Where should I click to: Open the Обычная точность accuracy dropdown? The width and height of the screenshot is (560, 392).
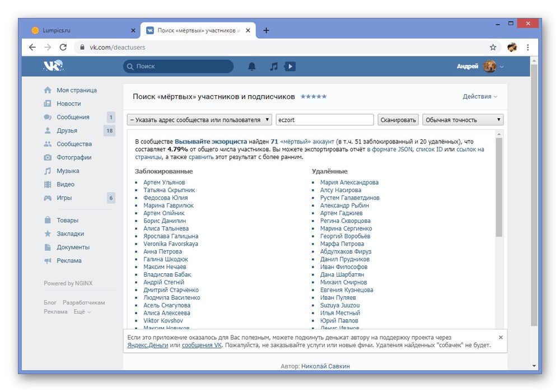[463, 120]
